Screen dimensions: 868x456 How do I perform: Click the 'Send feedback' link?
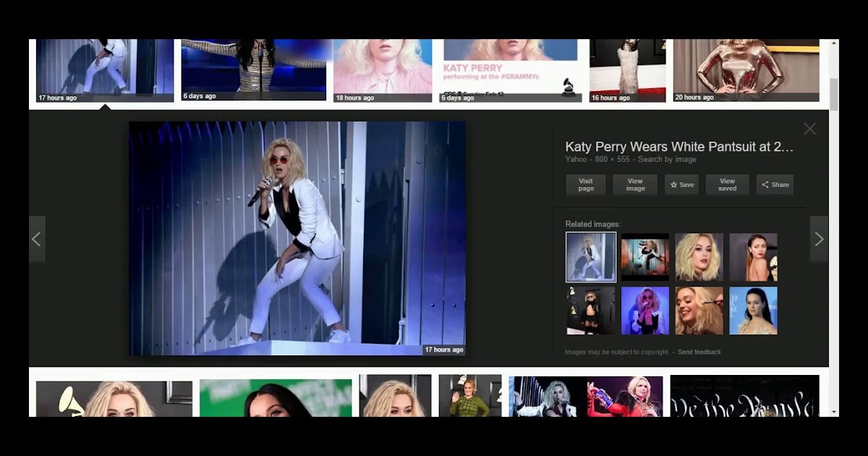tap(699, 352)
